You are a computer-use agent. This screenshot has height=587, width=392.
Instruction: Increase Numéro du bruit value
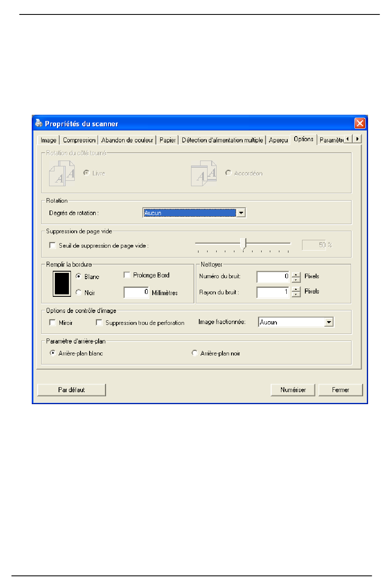click(x=296, y=274)
